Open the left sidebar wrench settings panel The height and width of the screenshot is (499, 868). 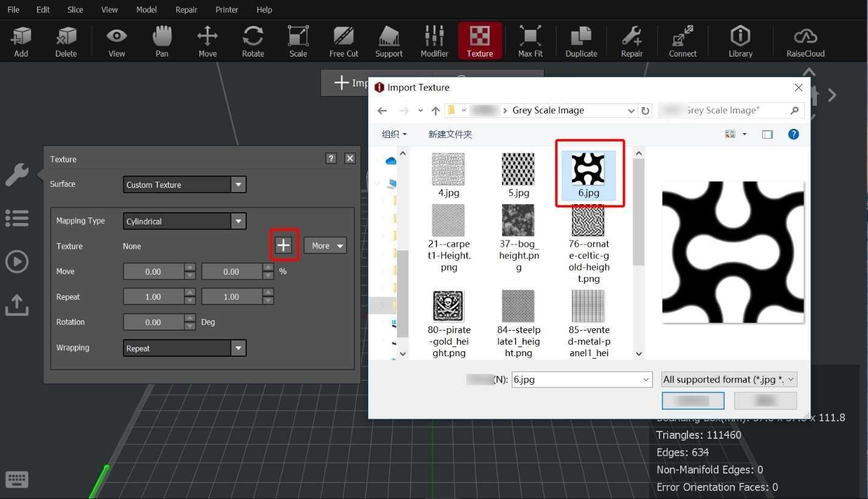pos(17,174)
